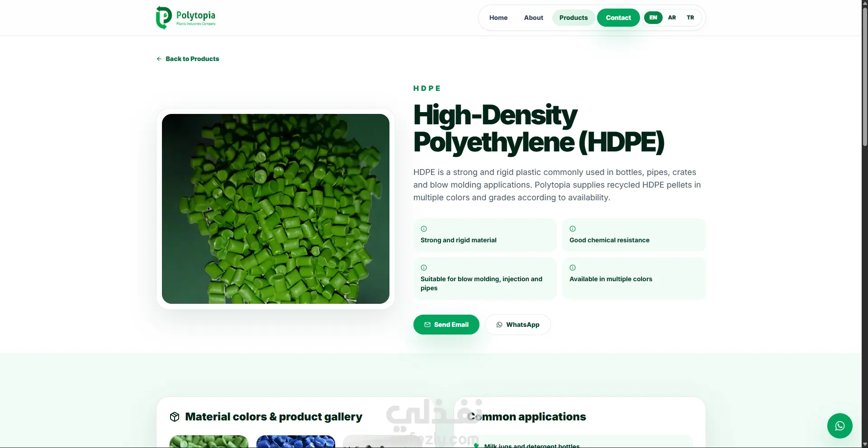Click "Material colors & product gallery" heading
Screen dimensions: 868x448
pyautogui.click(x=274, y=417)
